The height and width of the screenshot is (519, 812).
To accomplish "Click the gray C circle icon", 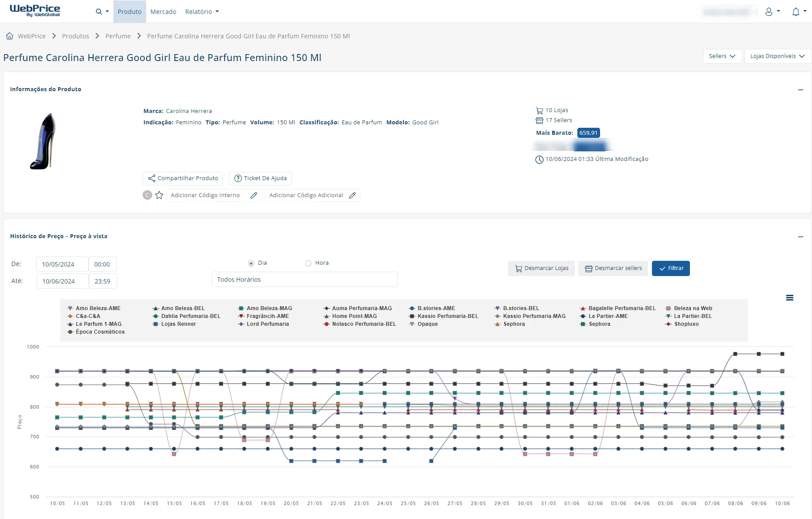I will (x=147, y=195).
